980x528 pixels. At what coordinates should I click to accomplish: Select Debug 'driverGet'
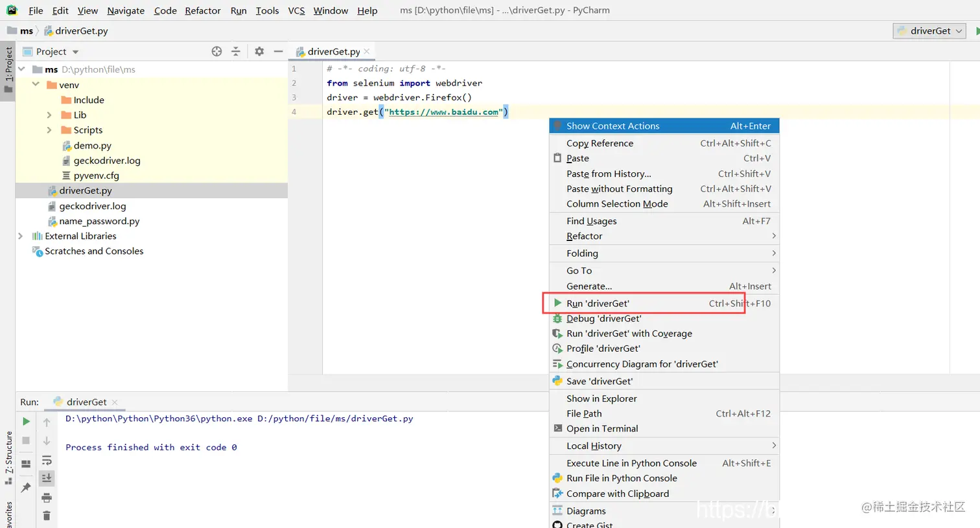click(664, 318)
